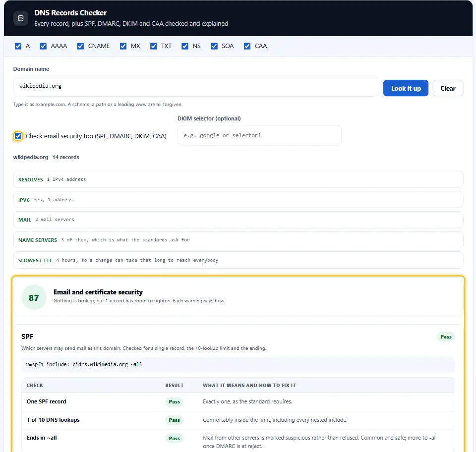The width and height of the screenshot is (476, 452).
Task: Click WHAT IT MEANS AND HOW TO FIX IT header
Action: 249,385
